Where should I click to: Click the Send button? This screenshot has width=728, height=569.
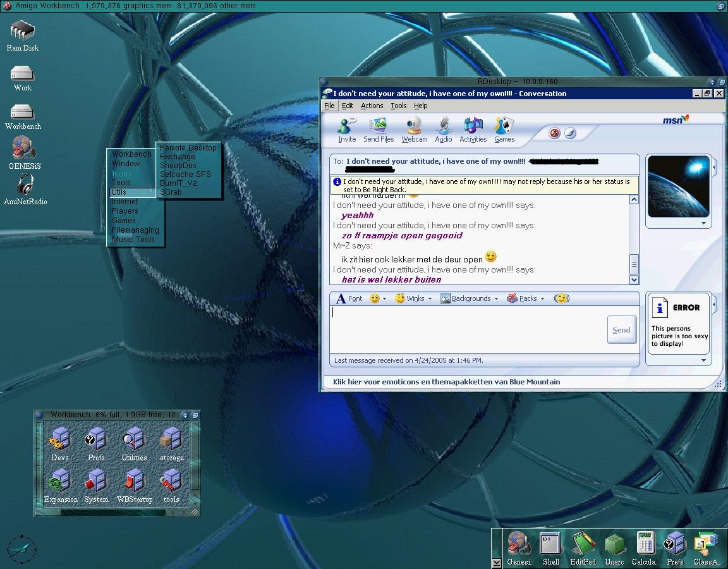pos(621,330)
